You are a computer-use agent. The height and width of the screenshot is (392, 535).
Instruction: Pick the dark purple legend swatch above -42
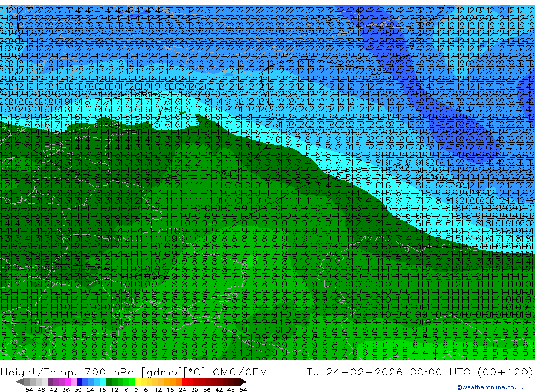(x=50, y=382)
